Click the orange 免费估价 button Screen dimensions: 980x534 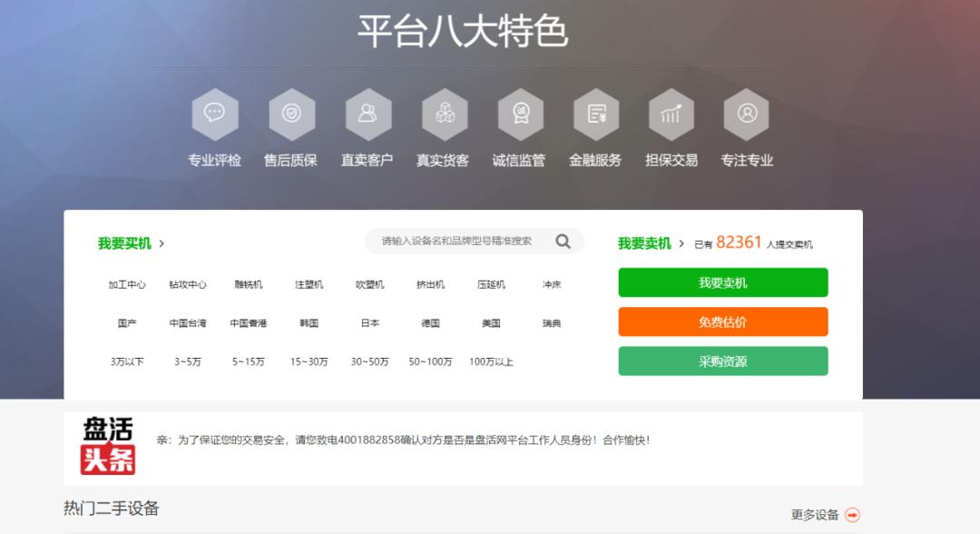722,321
